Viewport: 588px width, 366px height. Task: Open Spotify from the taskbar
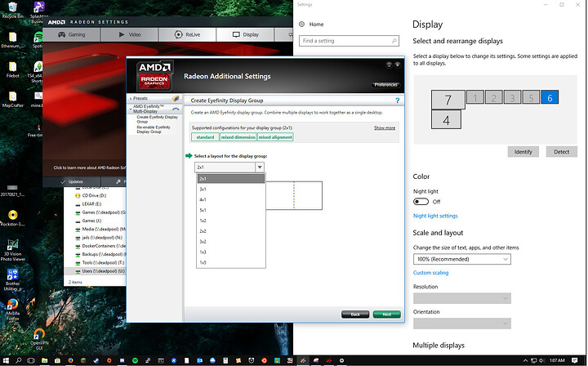pos(135,361)
